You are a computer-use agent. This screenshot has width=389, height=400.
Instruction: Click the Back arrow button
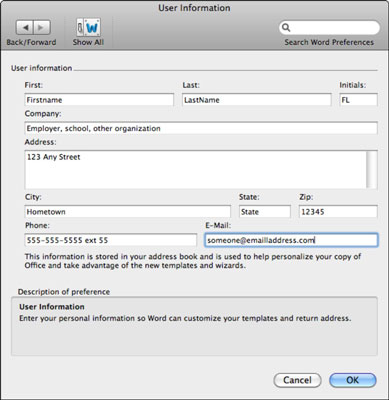[x=24, y=28]
